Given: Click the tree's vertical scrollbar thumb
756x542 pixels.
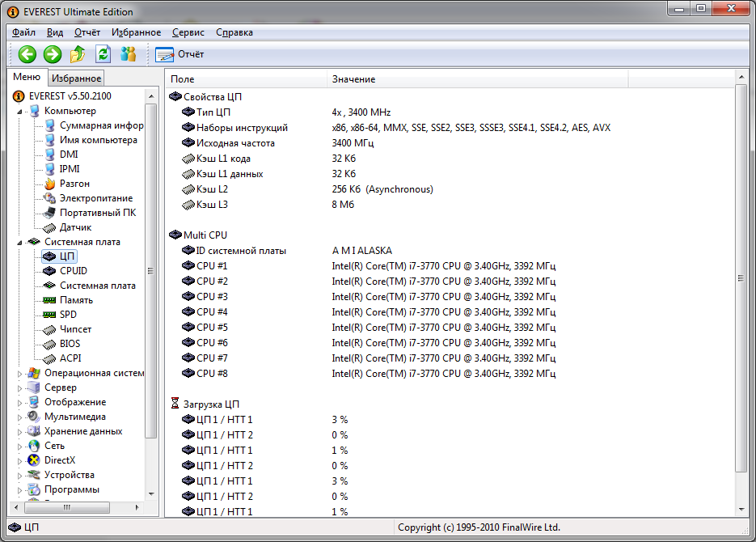Looking at the screenshot, I should pos(151,270).
